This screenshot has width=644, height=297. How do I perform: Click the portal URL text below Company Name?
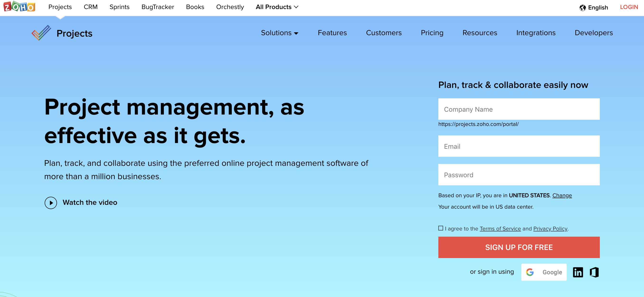click(478, 124)
